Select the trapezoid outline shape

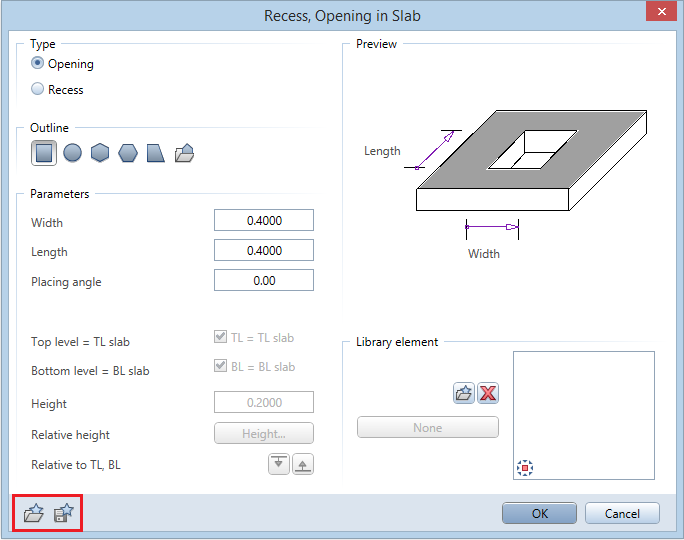tap(155, 153)
